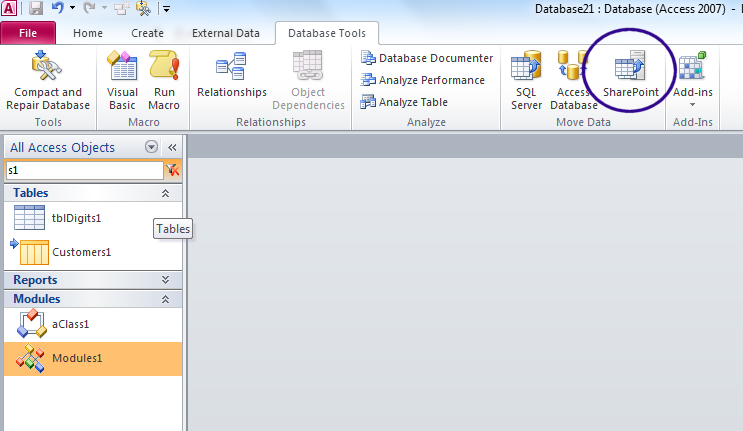The image size is (743, 431).
Task: Open the File tab
Action: 28,33
